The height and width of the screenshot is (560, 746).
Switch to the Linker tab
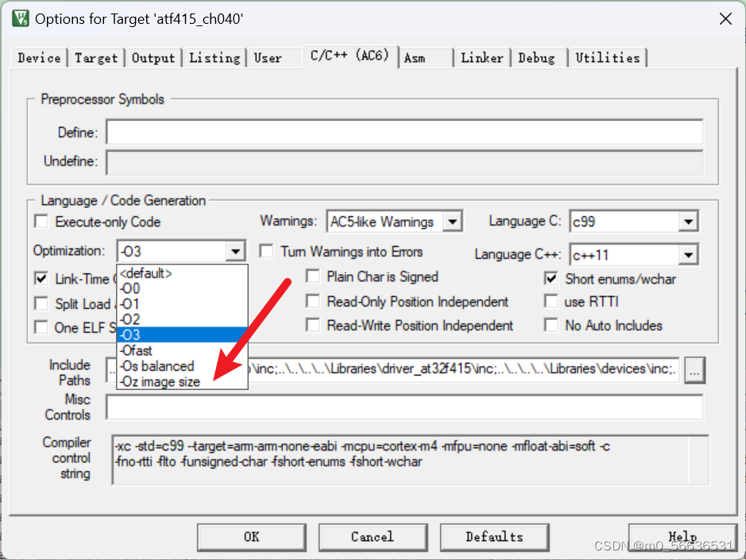[482, 56]
